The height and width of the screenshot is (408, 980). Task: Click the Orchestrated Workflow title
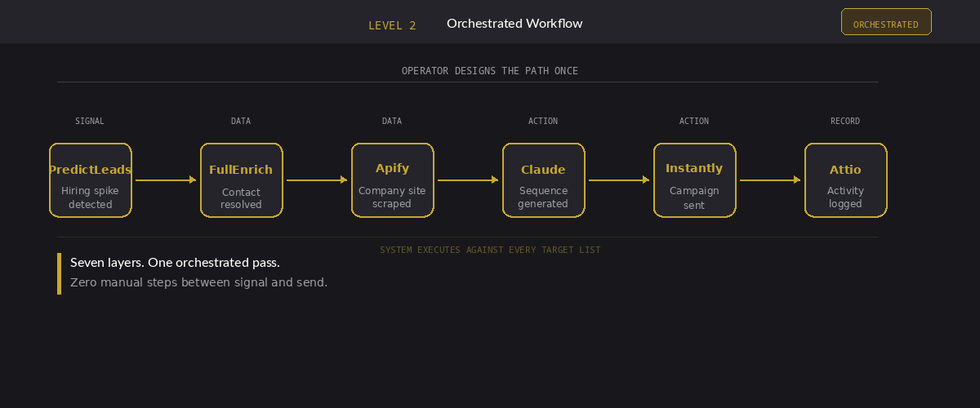tap(514, 24)
